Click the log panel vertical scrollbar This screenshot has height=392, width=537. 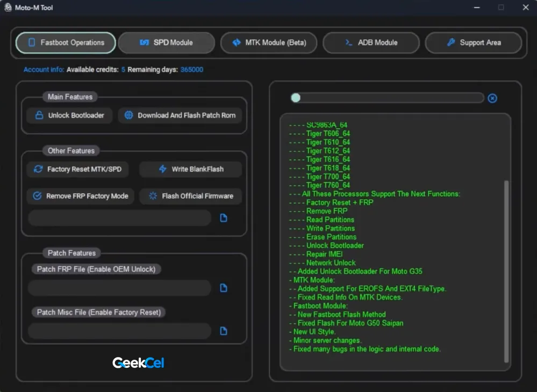click(x=506, y=272)
